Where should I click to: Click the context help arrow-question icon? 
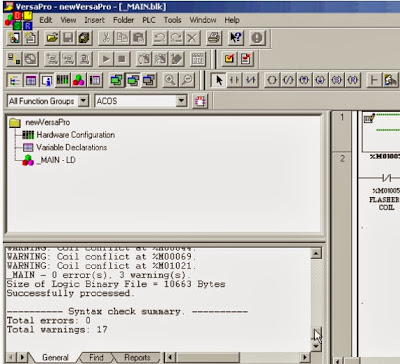[236, 38]
